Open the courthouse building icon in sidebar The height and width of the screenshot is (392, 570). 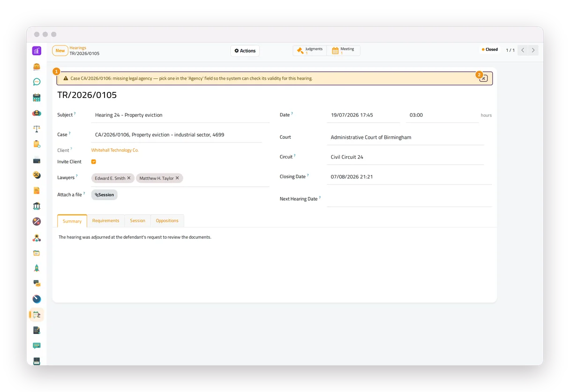coord(37,206)
